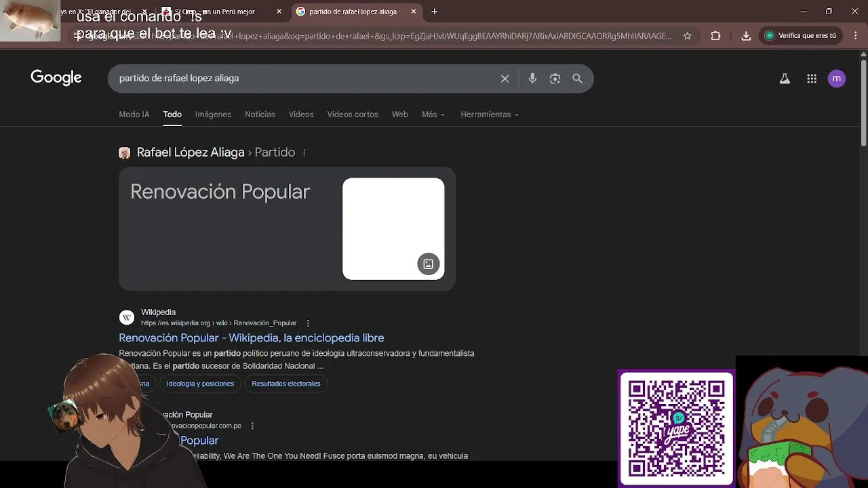This screenshot has height=488, width=868.
Task: Open options menu for renovacionpopular.com.pe result
Action: (x=252, y=426)
